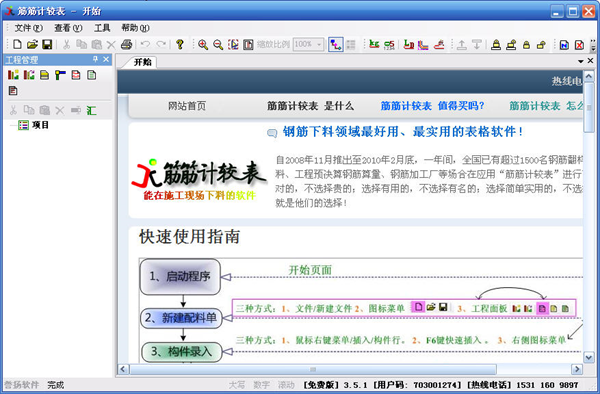Click the yellow sheet icon in 工程管理 panel
Viewport: 600px width, 394px height.
point(44,75)
